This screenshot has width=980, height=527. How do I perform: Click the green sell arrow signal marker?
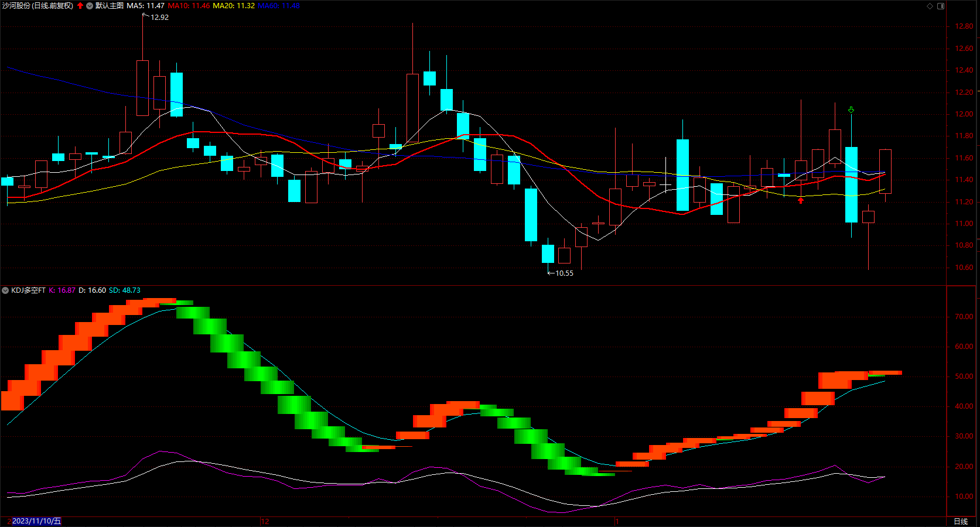pyautogui.click(x=851, y=109)
